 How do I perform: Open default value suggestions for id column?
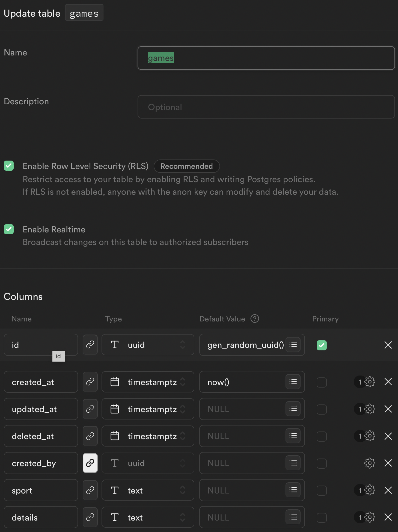point(293,345)
